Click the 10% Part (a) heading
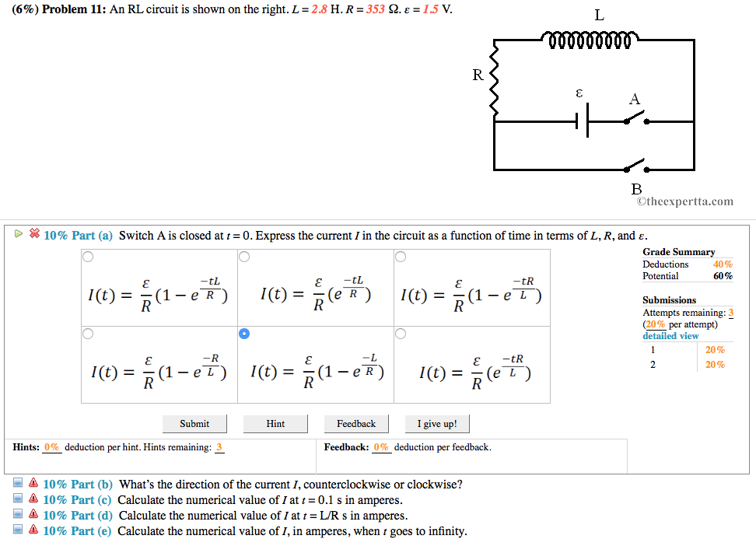756x539 pixels. coord(78,236)
